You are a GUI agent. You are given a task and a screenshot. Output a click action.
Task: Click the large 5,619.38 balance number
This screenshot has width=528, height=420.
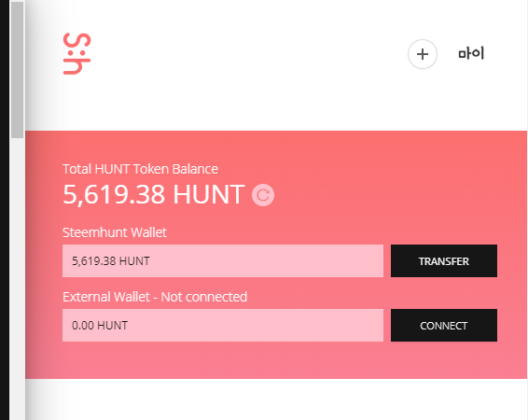tap(114, 194)
